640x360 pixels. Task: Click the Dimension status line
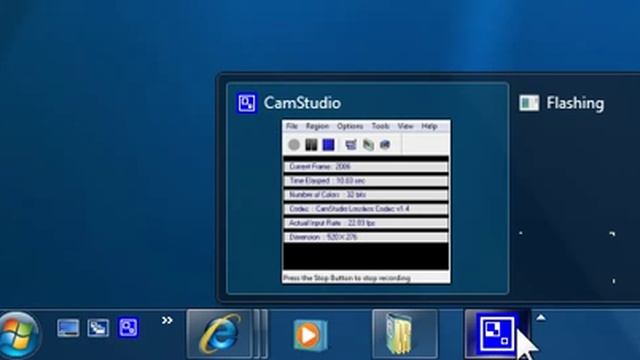pos(366,237)
